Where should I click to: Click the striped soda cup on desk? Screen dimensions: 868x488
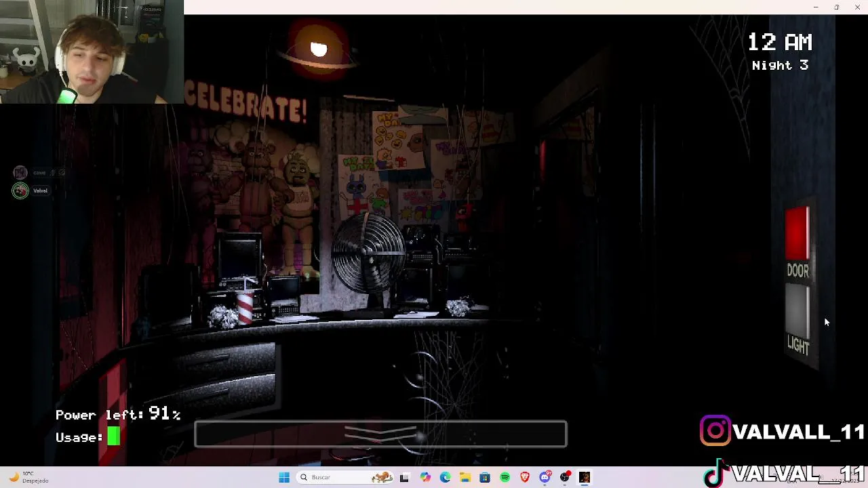click(245, 306)
